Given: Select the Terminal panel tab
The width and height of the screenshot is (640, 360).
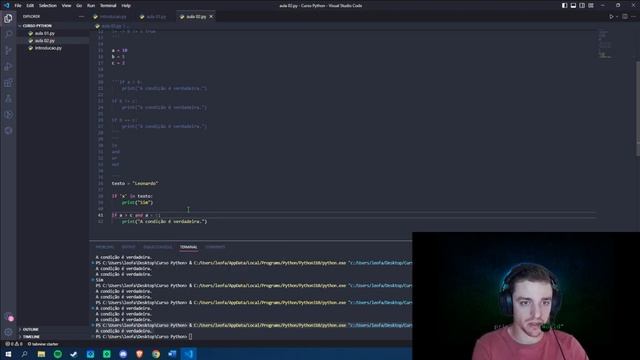Looking at the screenshot, I should click(189, 247).
